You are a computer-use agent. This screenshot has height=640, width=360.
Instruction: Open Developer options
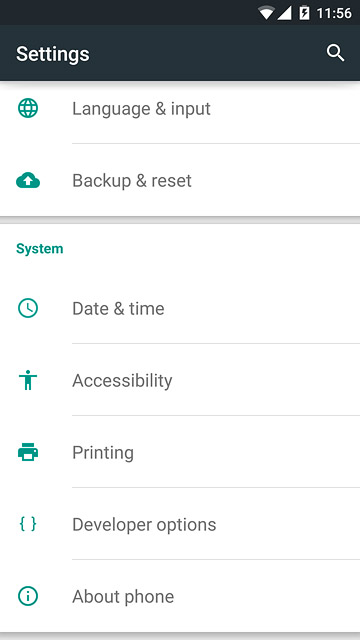pos(180,524)
